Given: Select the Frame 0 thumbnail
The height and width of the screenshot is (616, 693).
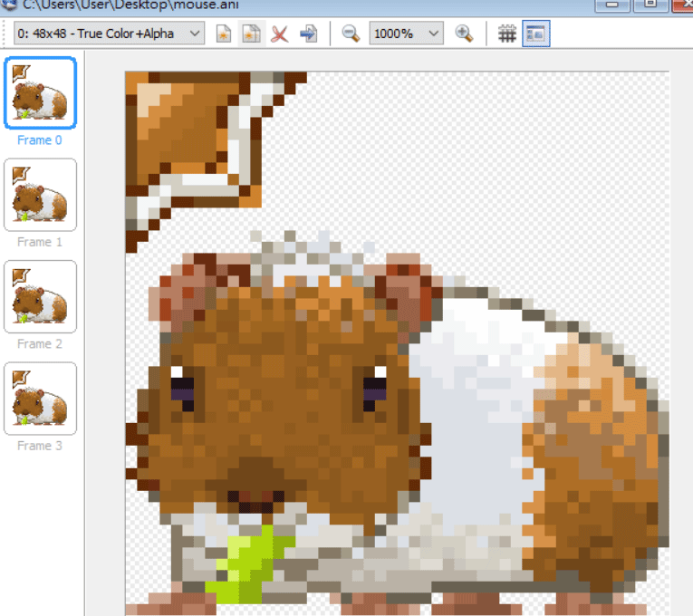Looking at the screenshot, I should (40, 92).
